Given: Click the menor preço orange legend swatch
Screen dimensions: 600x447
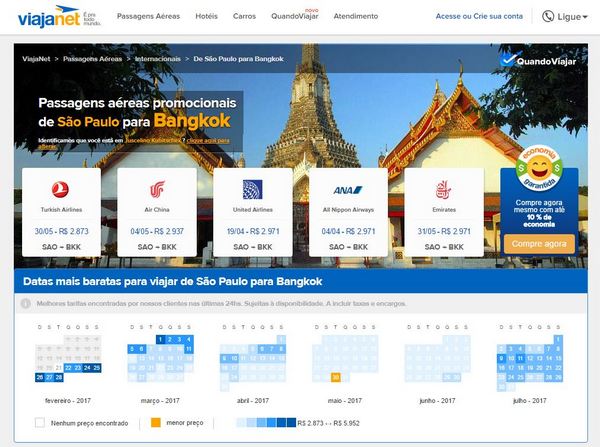Looking at the screenshot, I should pyautogui.click(x=156, y=423).
